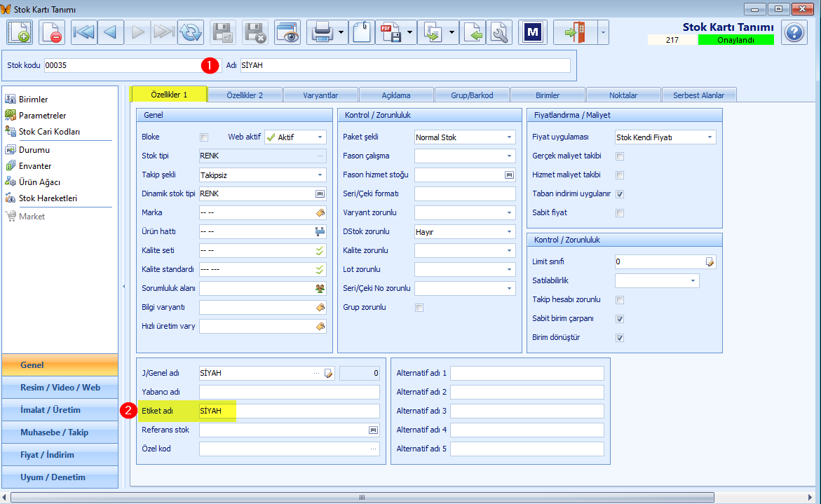Open the Limit sınıfı edit icon
The image size is (821, 504).
pyautogui.click(x=710, y=261)
